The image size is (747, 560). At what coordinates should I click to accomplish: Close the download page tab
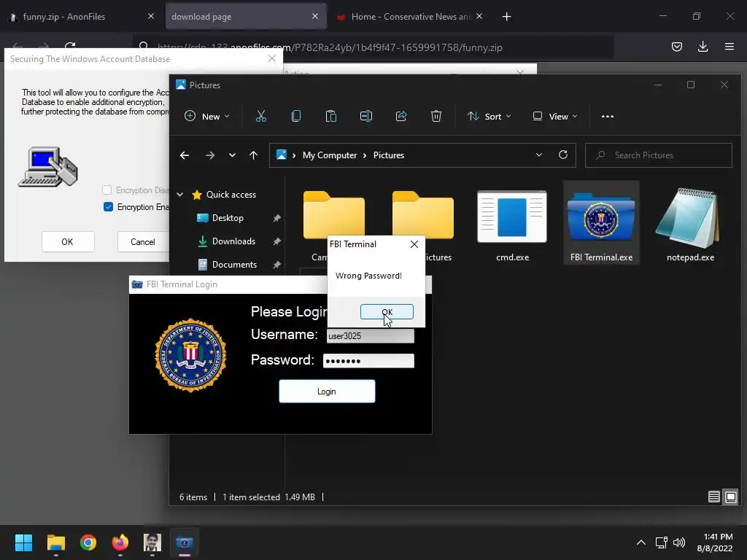pyautogui.click(x=315, y=16)
